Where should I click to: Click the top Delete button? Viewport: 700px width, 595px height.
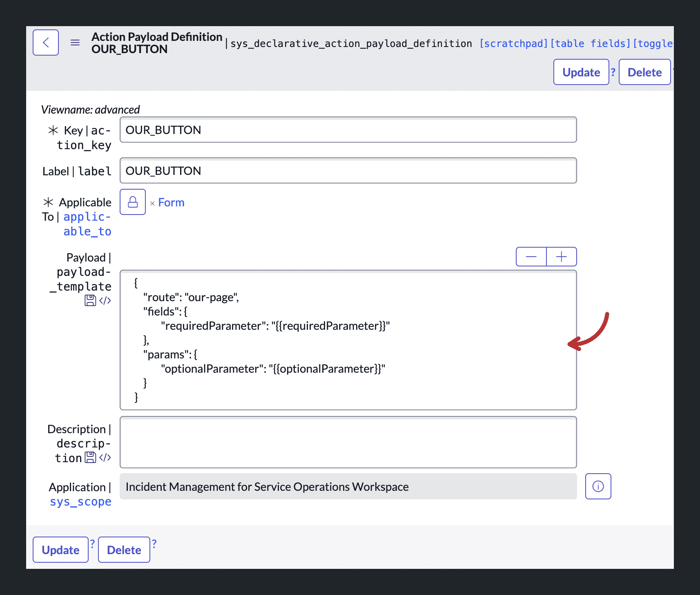pyautogui.click(x=644, y=72)
